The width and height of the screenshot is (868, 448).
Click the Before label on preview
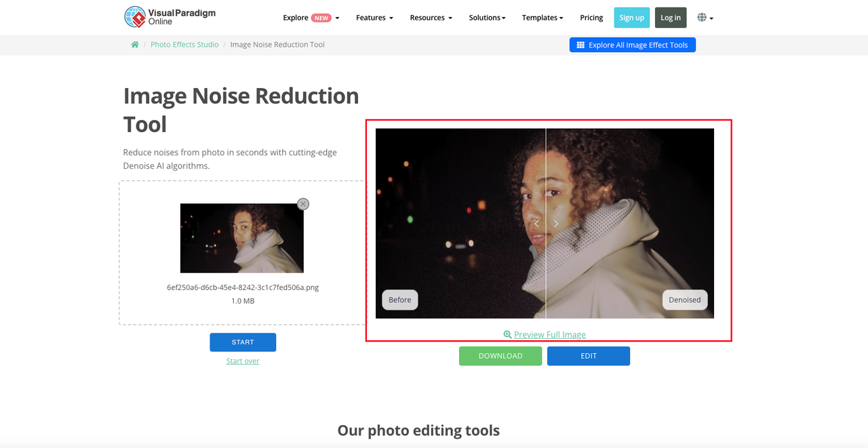(400, 300)
